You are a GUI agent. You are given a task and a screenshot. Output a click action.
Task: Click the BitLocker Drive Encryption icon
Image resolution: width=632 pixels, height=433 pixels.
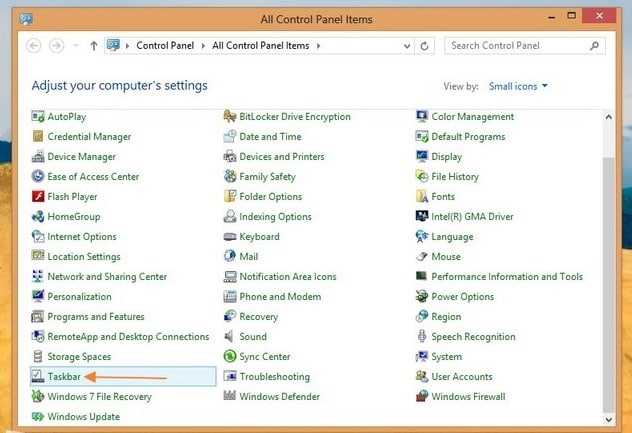pyautogui.click(x=230, y=117)
